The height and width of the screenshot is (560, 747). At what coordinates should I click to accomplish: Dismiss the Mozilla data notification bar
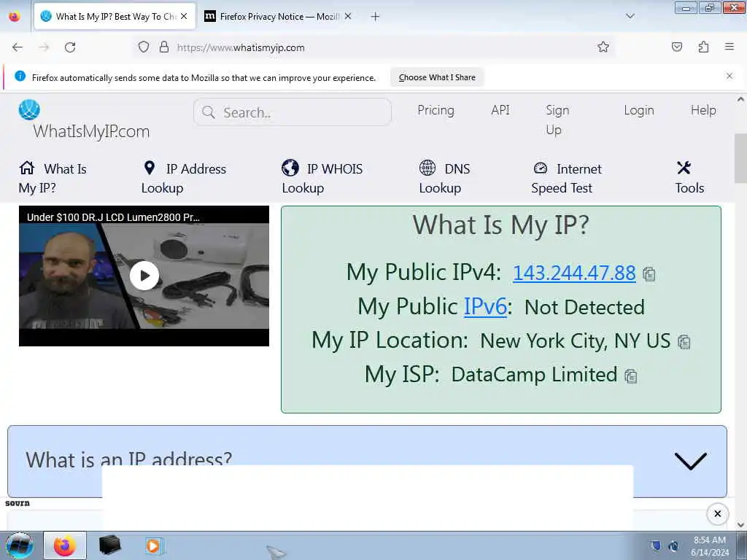tap(729, 76)
